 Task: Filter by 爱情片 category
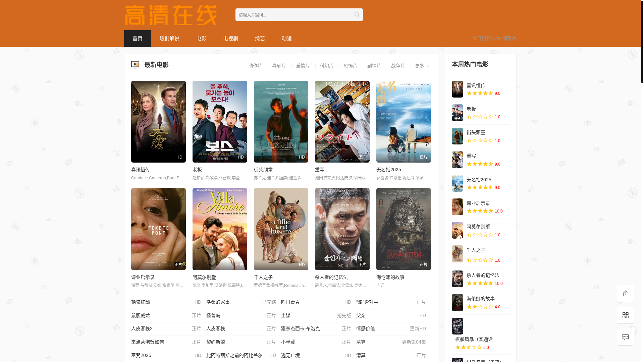[303, 66]
